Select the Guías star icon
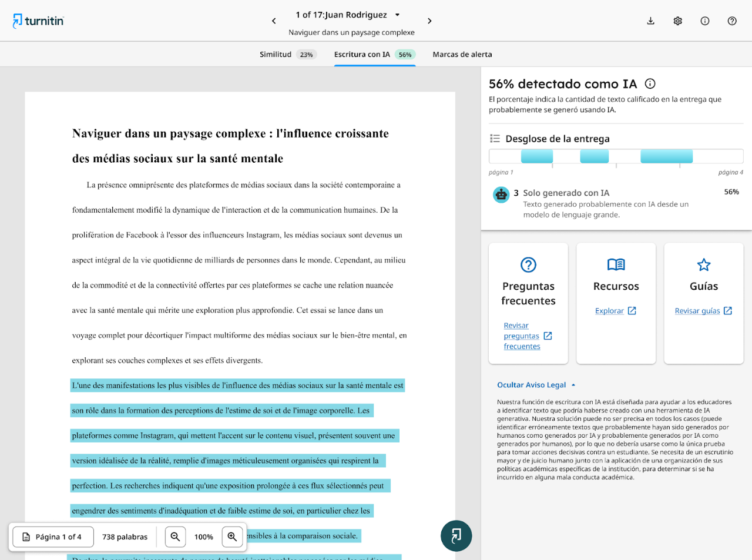This screenshot has width=752, height=560. [x=703, y=264]
